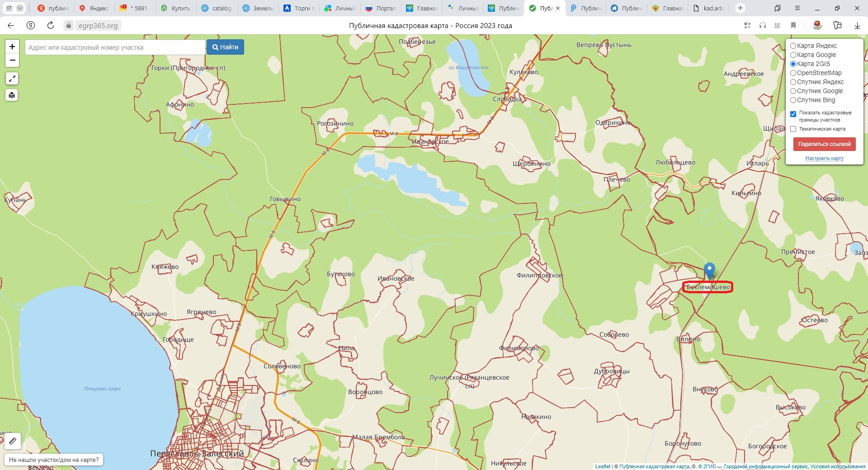Select the Карта Яндекс map layer

click(x=793, y=46)
